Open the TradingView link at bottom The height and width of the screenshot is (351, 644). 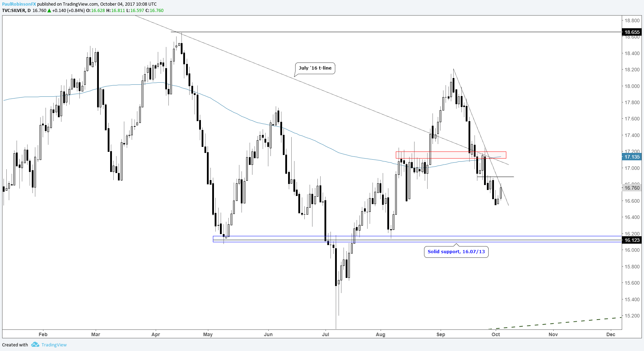pyautogui.click(x=54, y=345)
